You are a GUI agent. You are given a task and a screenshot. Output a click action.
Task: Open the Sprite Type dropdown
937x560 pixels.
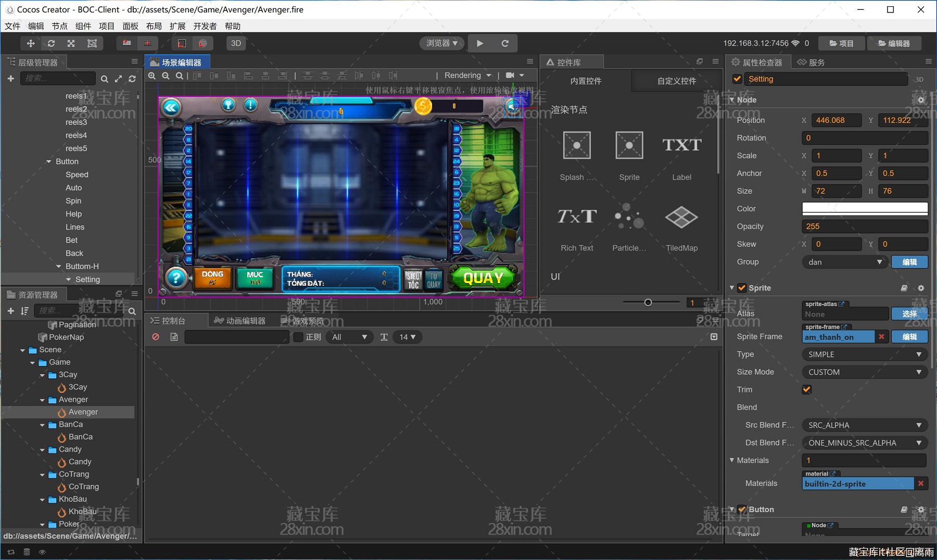pyautogui.click(x=865, y=354)
